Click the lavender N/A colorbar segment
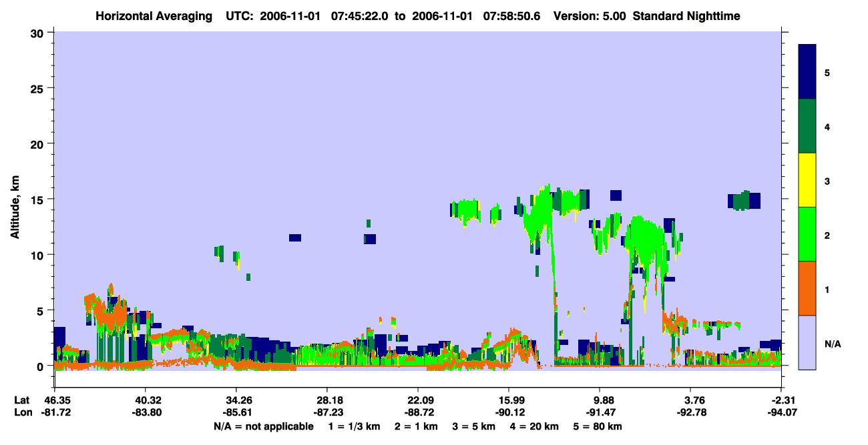 (807, 342)
